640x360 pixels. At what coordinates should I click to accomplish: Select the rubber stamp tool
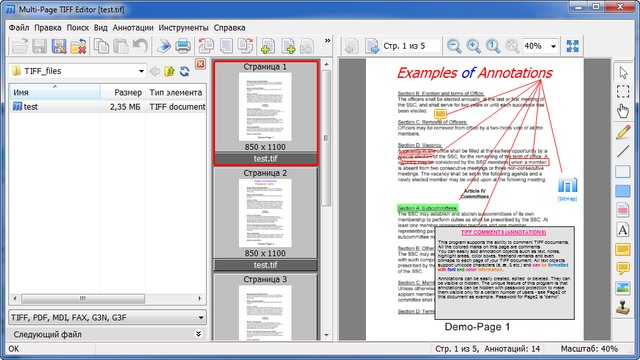tap(623, 308)
